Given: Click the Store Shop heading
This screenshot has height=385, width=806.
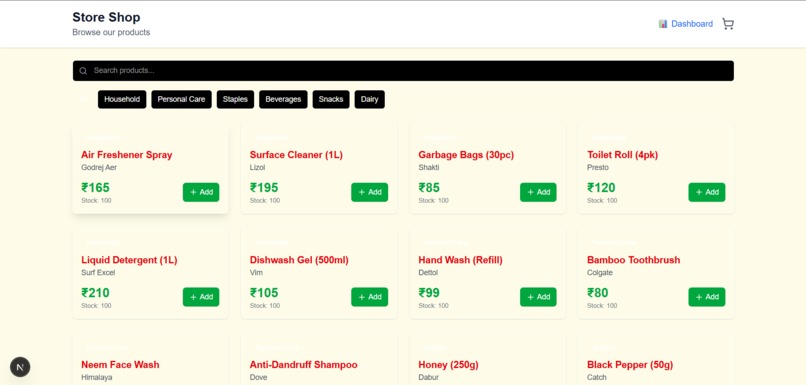Looking at the screenshot, I should [106, 17].
